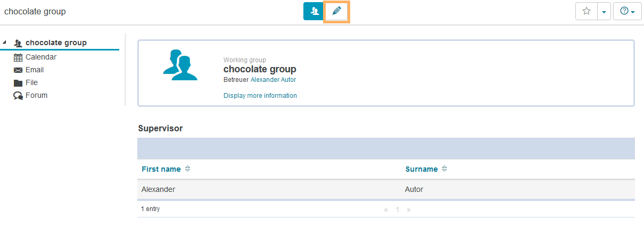The width and height of the screenshot is (644, 252).
Task: Select Forum in the navigation tree
Action: [x=36, y=95]
